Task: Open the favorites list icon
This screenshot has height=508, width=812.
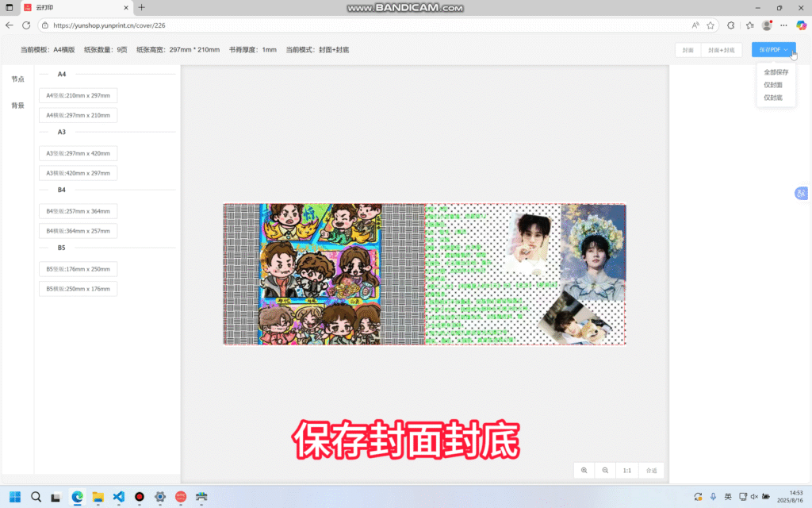Action: (x=750, y=25)
